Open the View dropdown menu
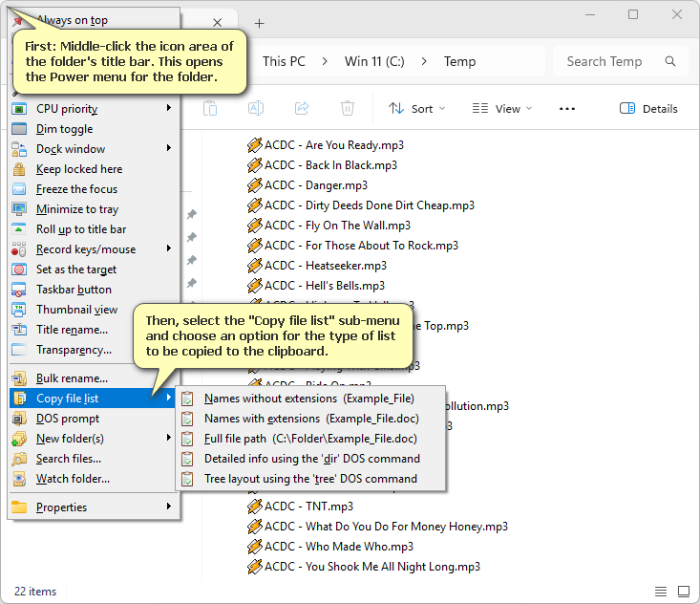 pos(498,109)
